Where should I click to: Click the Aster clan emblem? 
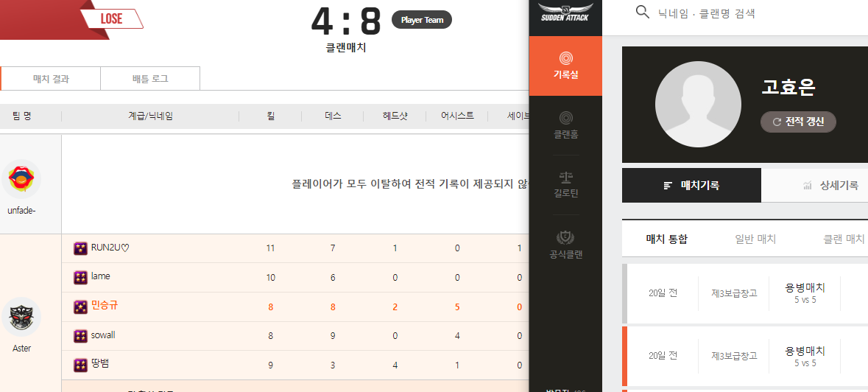click(x=22, y=317)
